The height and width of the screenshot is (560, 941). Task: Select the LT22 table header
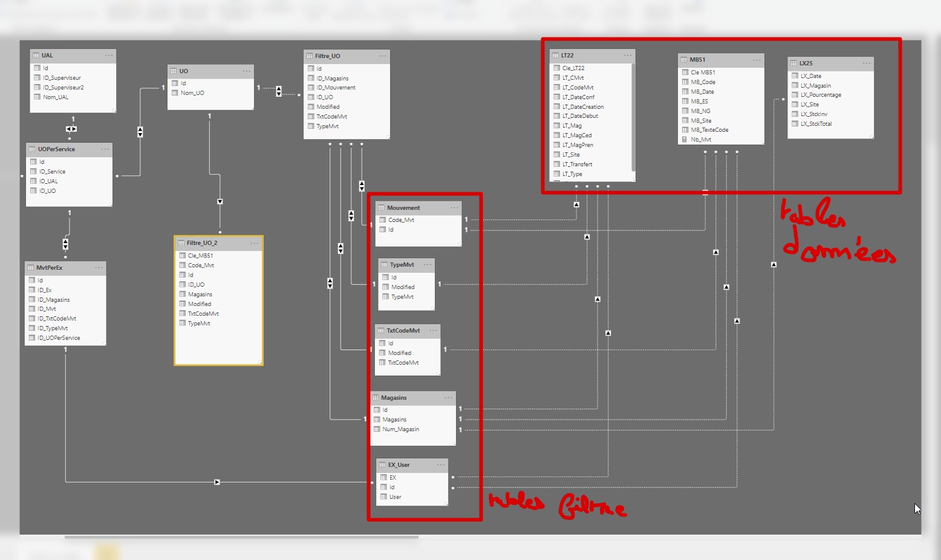[592, 55]
